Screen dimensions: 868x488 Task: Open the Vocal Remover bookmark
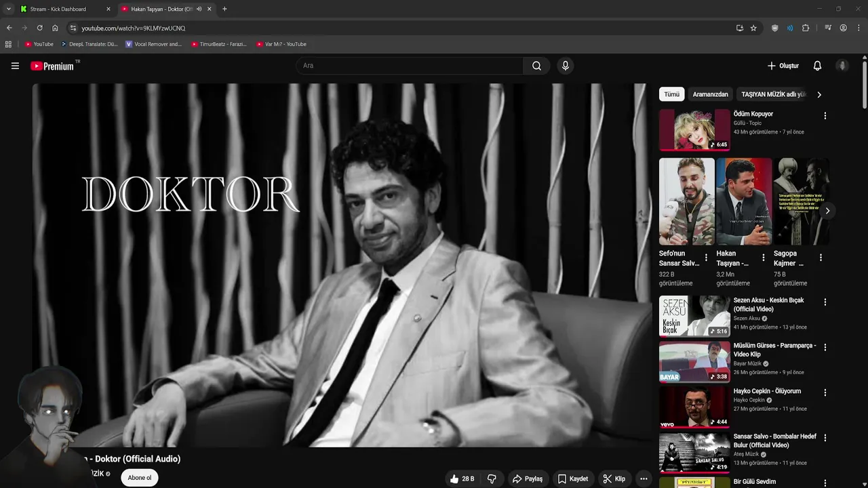pos(153,44)
